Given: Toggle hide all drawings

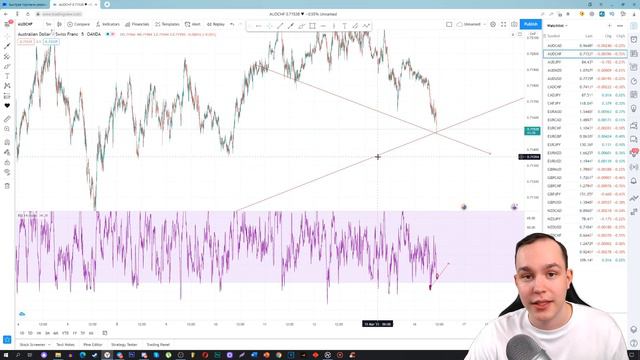Looking at the screenshot, I should pos(7,172).
